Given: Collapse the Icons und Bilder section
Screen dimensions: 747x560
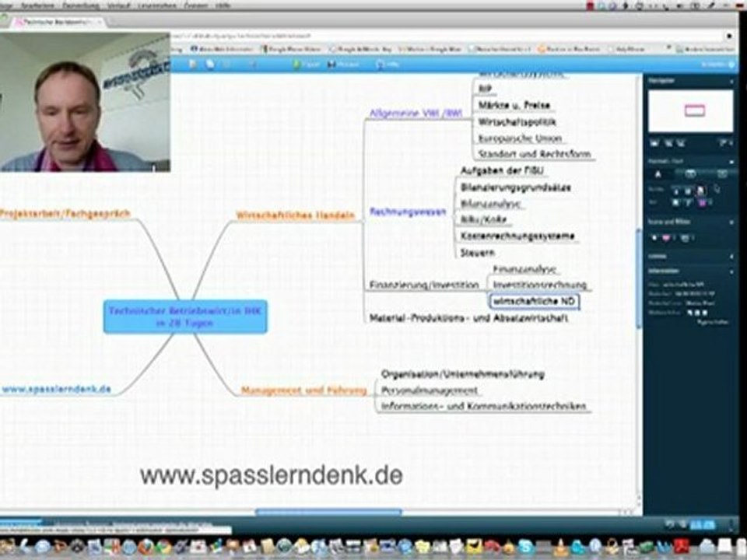Looking at the screenshot, I should click(731, 222).
